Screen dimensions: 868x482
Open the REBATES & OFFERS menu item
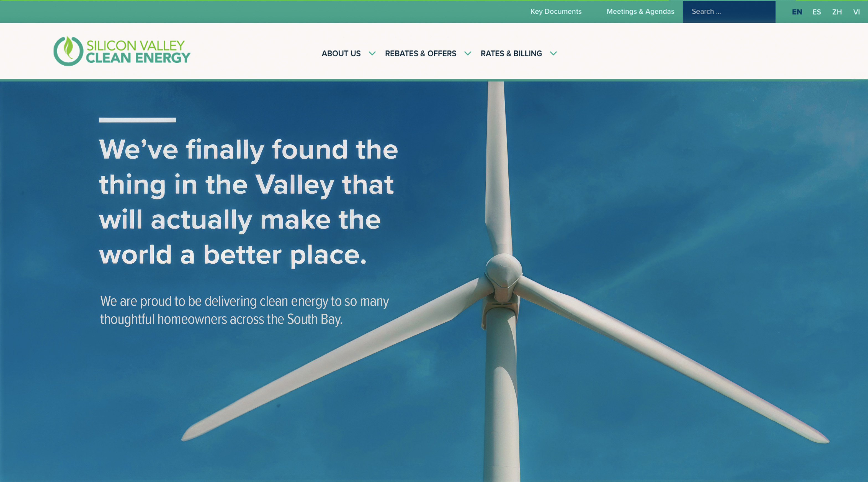(420, 53)
